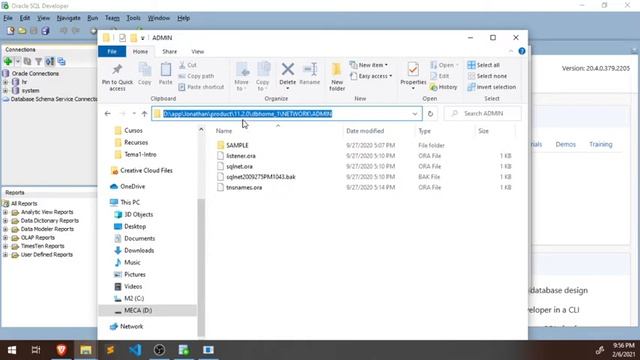
Task: Expand the system connection node
Action: (x=6, y=91)
